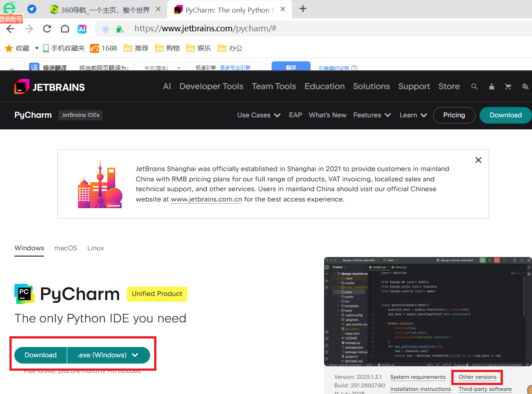Viewport: 532px width, 394px height.
Task: Click the browser forward arrow
Action: click(x=29, y=29)
